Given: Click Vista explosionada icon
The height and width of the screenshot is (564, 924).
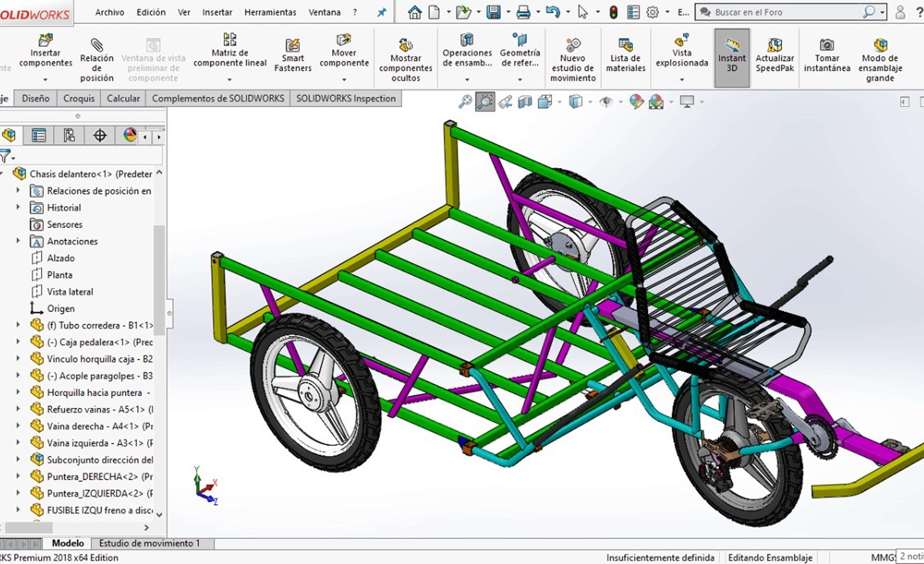Looking at the screenshot, I should point(682,40).
